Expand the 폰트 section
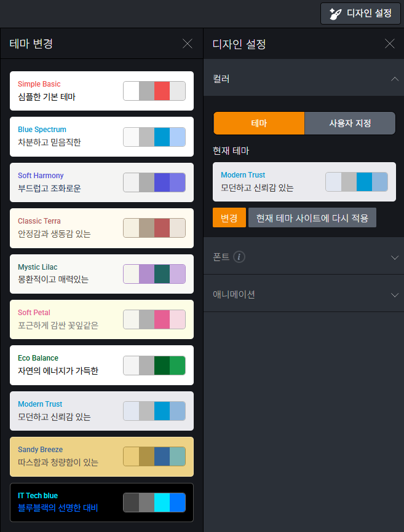Screen dimensions: 404x532 click(394, 257)
